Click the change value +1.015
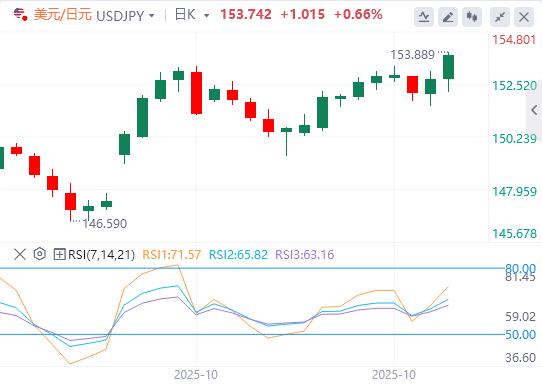Viewport: 542px width, 385px height. point(303,15)
